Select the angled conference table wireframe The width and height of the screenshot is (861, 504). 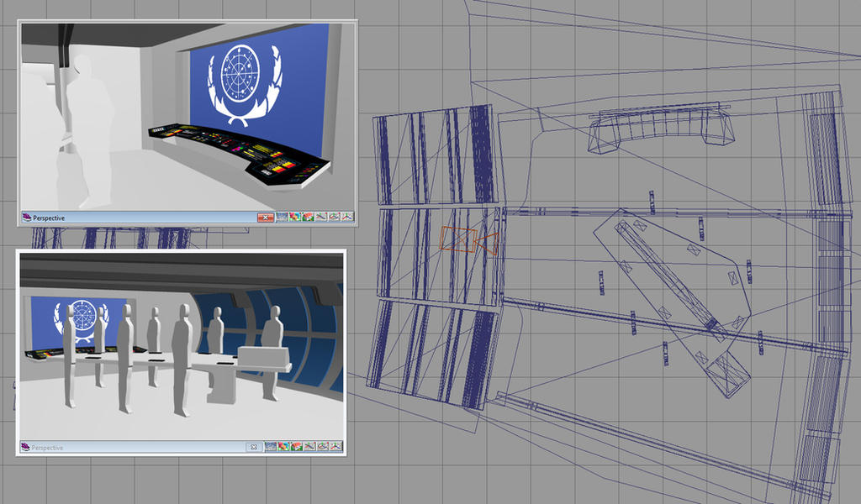[x=673, y=302]
